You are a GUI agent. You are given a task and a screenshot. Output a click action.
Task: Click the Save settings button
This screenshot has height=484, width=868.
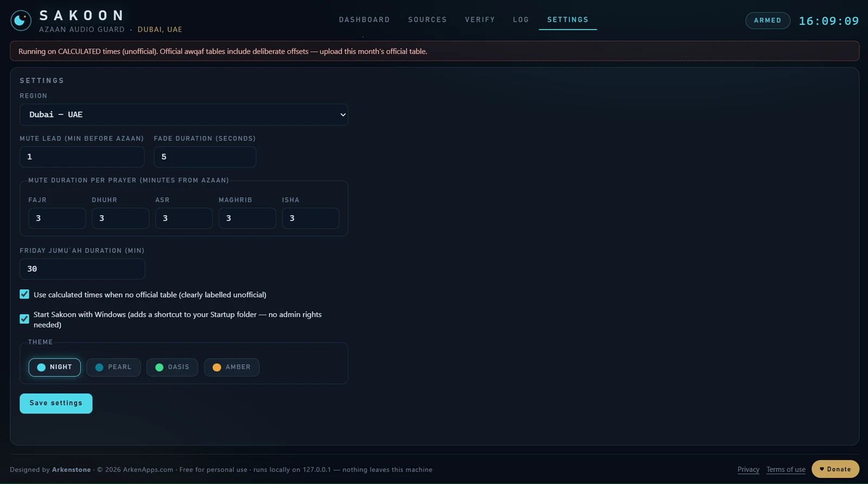point(56,403)
